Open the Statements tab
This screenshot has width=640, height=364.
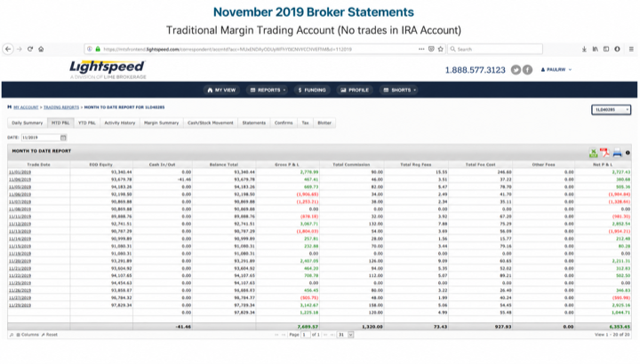[254, 123]
